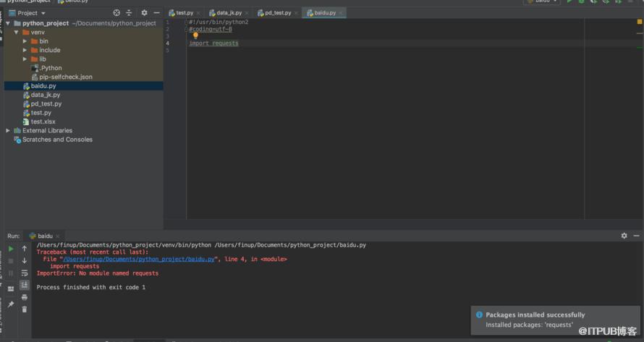Close the baidu.py editor tab

tap(341, 13)
